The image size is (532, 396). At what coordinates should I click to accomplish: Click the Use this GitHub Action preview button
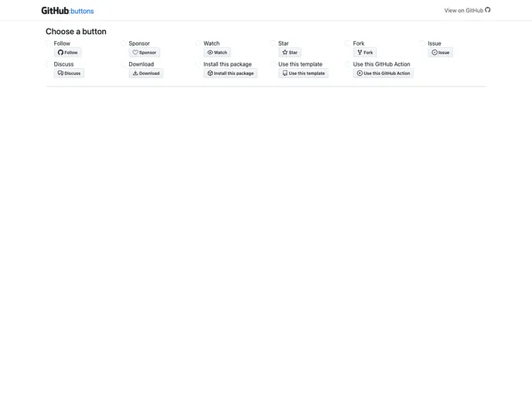384,73
